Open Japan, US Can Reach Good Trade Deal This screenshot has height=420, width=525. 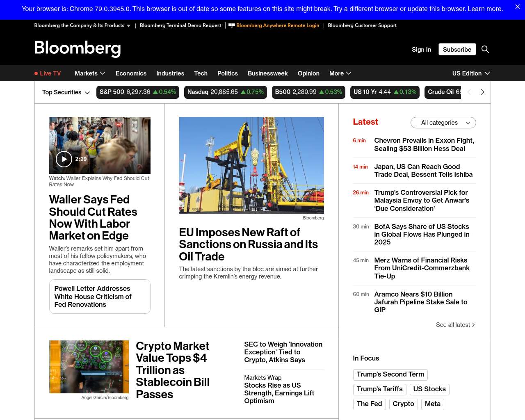click(x=423, y=171)
